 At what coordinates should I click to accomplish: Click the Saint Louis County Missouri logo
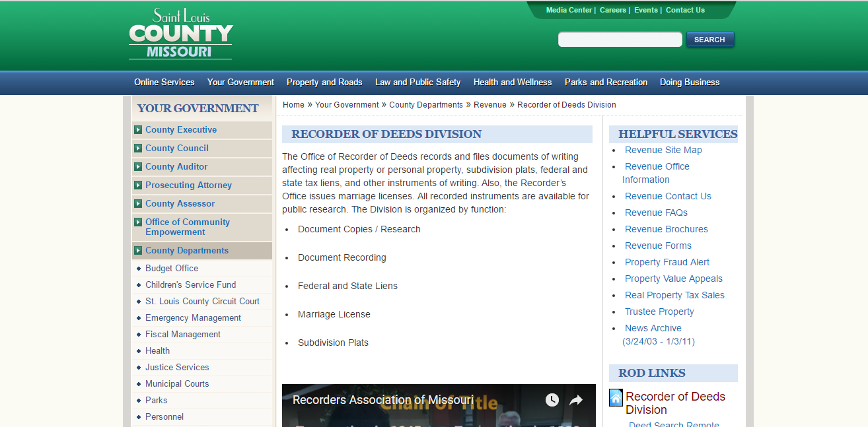180,33
